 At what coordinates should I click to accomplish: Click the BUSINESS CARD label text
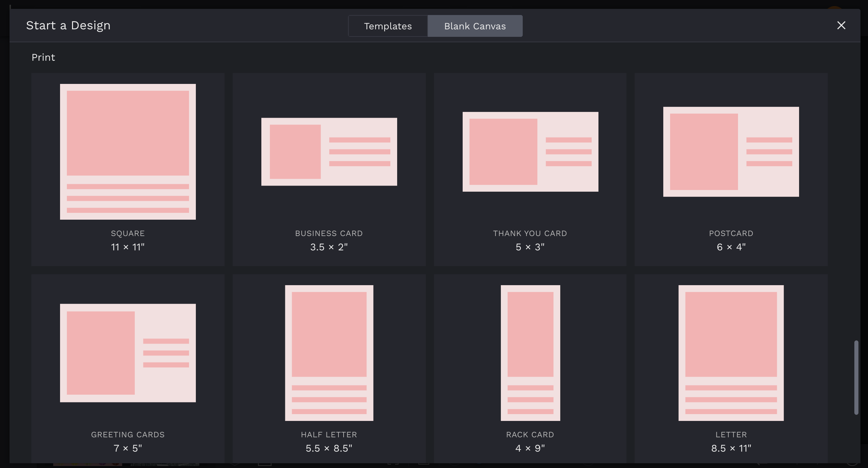329,233
